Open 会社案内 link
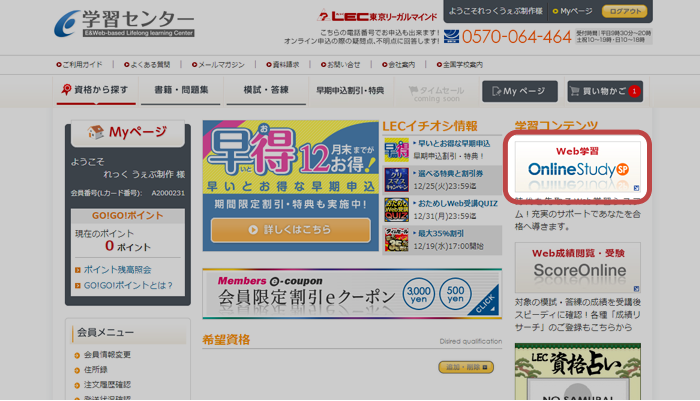The image size is (700, 401). click(399, 65)
